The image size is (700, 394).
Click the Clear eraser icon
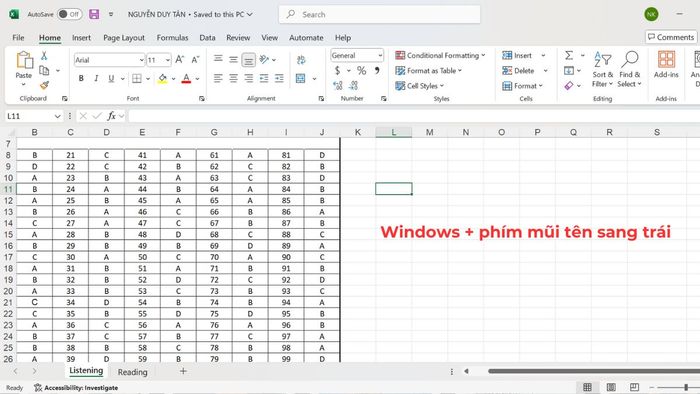click(x=569, y=85)
